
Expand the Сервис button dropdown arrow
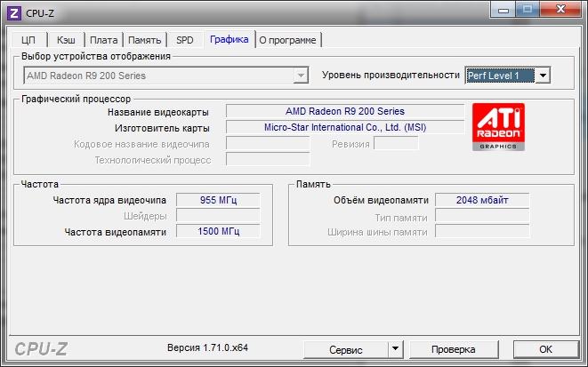(396, 349)
